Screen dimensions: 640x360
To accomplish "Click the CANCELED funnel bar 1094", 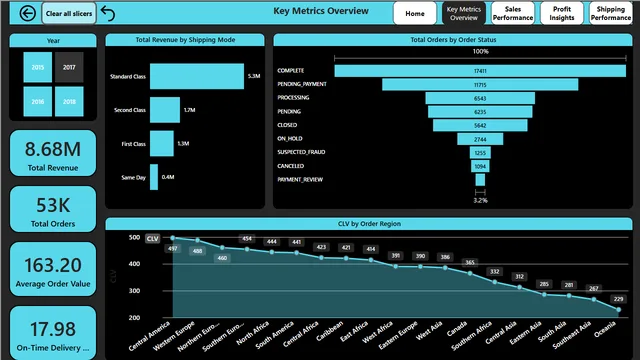I will [x=480, y=166].
